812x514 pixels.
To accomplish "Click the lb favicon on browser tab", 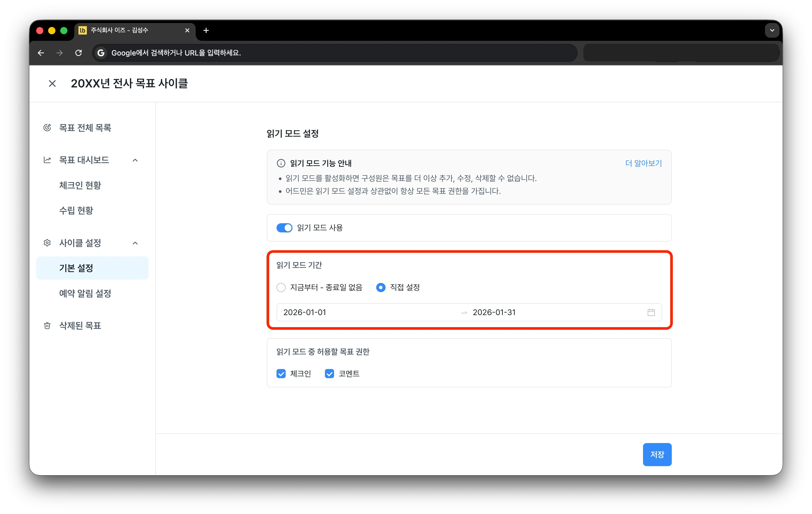I will (82, 30).
